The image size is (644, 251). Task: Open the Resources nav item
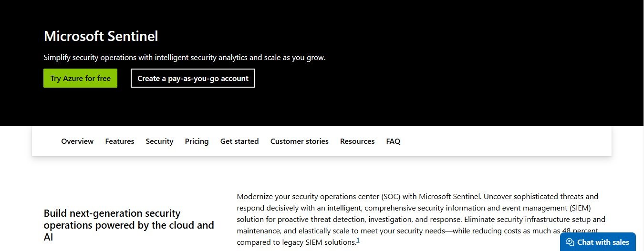(x=357, y=141)
